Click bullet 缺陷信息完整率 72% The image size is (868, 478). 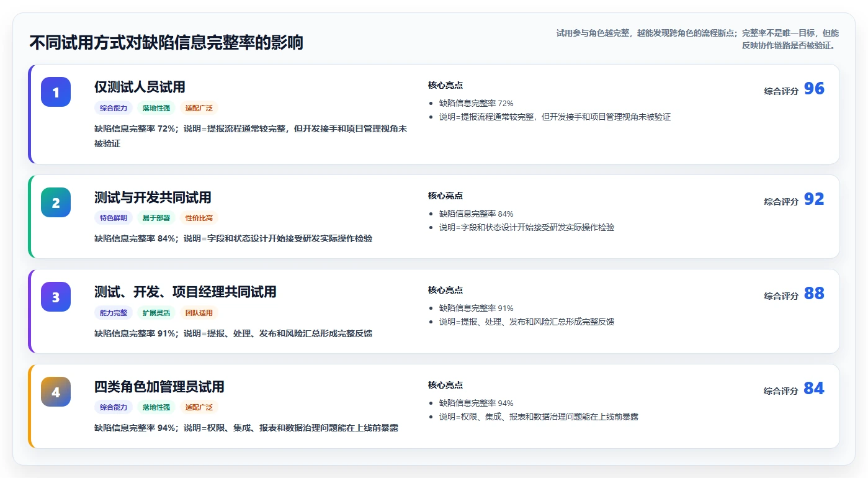[476, 104]
